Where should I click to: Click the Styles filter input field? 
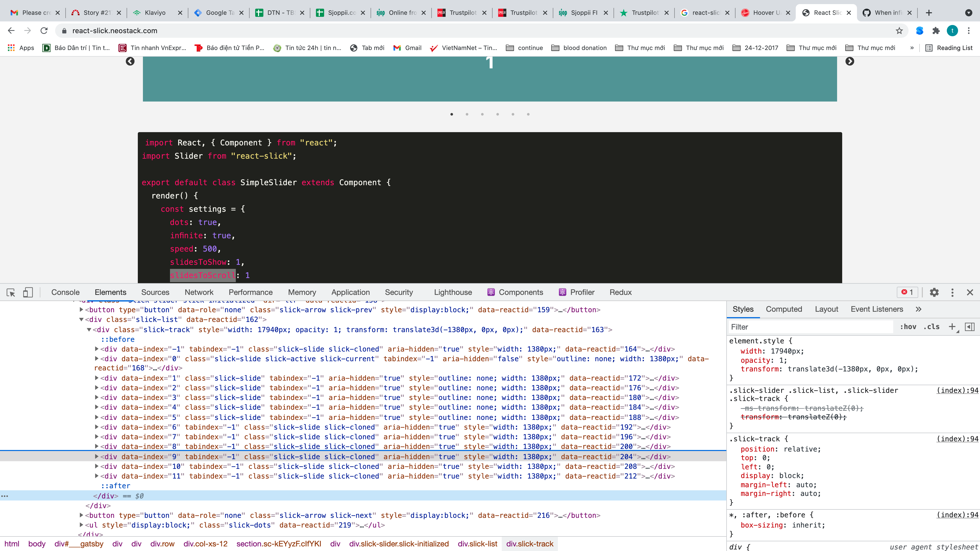pyautogui.click(x=810, y=327)
